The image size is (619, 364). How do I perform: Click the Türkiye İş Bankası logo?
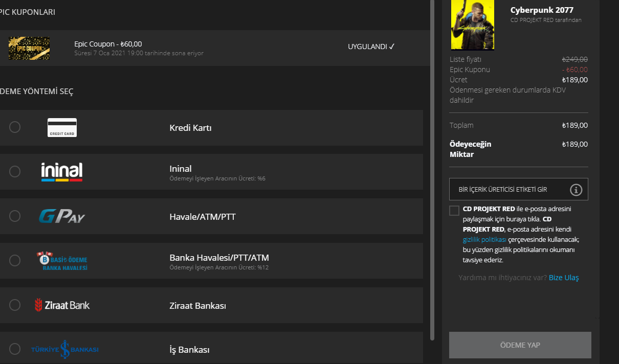pos(64,350)
